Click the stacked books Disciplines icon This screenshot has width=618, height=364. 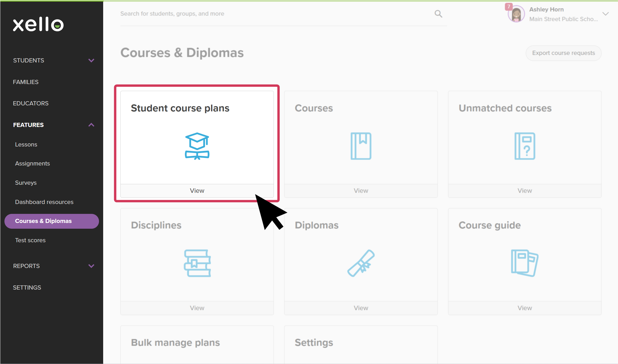click(197, 263)
